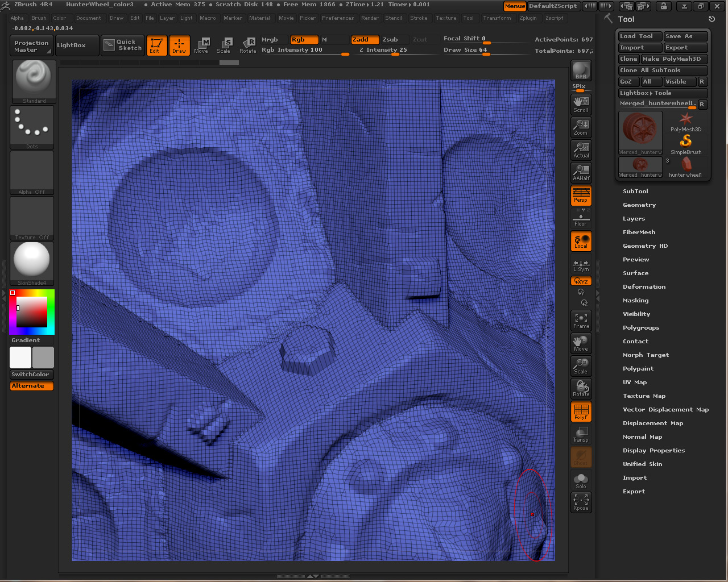Click the Frame mesh icon
Screen dimensions: 728x582
click(581, 320)
